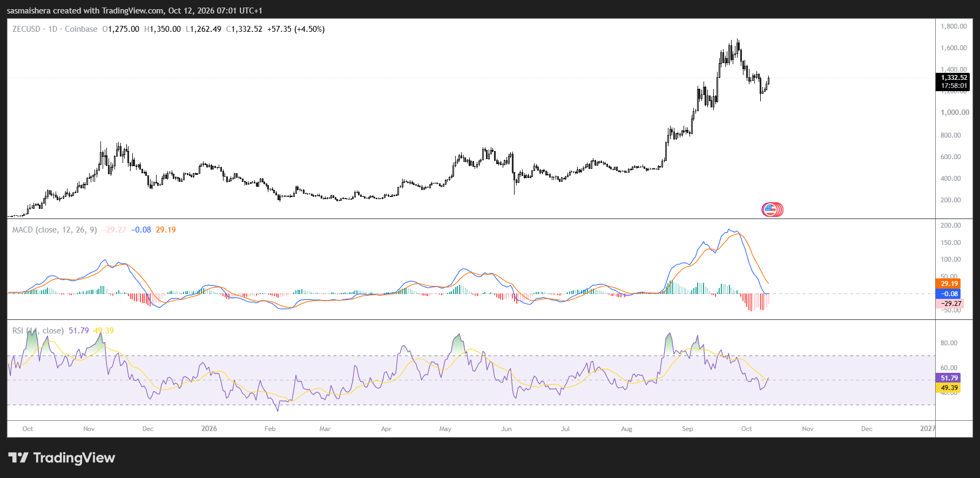Screen dimensions: 980x478
Task: Click the pink -29.27 histogram tag on axis
Action: pos(950,304)
